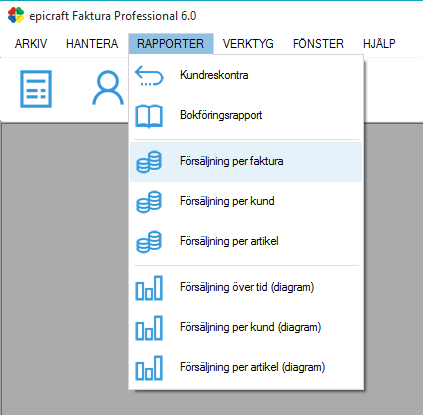This screenshot has height=415, width=423.
Task: Click the coins icon beside Försäljning per artikel
Action: pyautogui.click(x=149, y=242)
